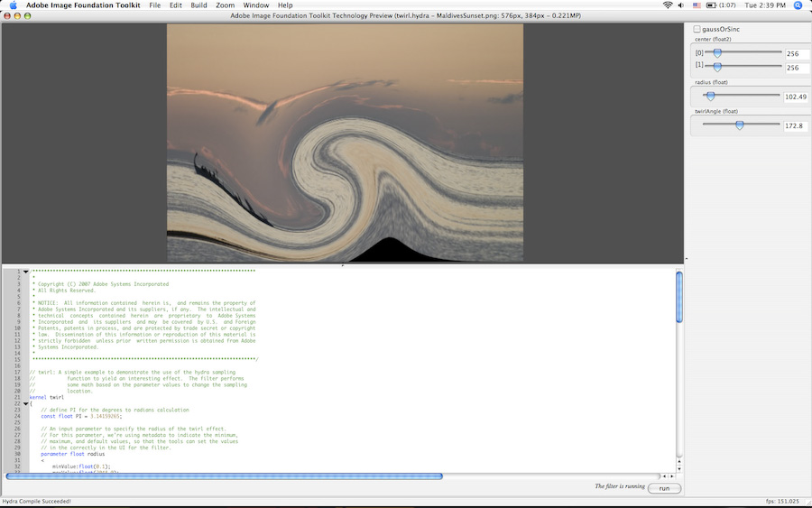Click the horizontal scroll-right arrow
The width and height of the screenshot is (812, 508).
pos(670,476)
